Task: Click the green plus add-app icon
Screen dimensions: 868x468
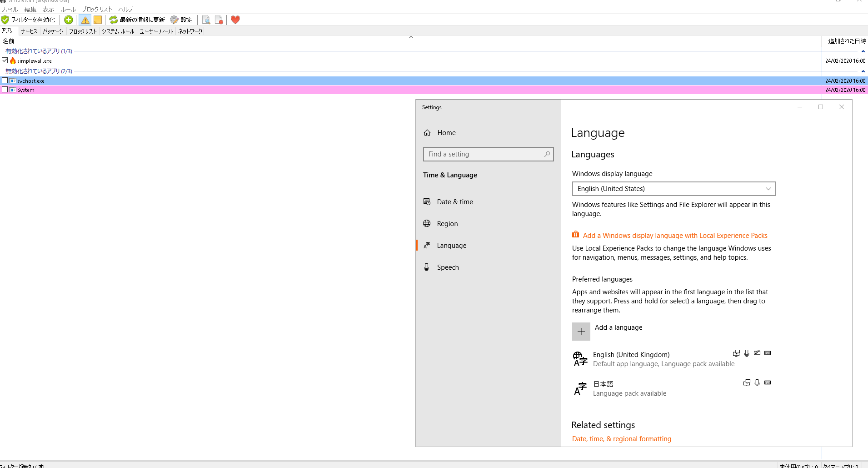Action: point(69,20)
